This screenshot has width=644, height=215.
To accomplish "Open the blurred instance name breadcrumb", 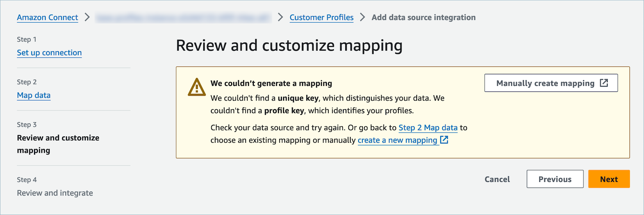I will tap(183, 18).
